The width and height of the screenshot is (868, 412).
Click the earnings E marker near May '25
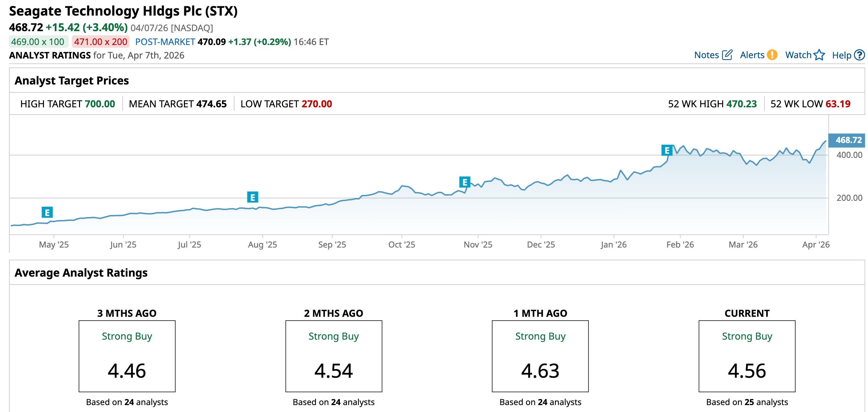pos(47,212)
